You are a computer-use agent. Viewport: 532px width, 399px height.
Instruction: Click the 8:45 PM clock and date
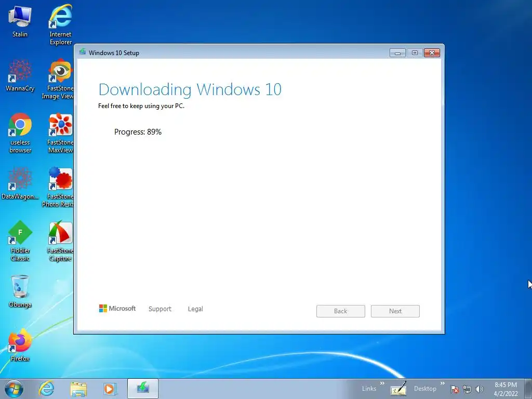(x=506, y=389)
